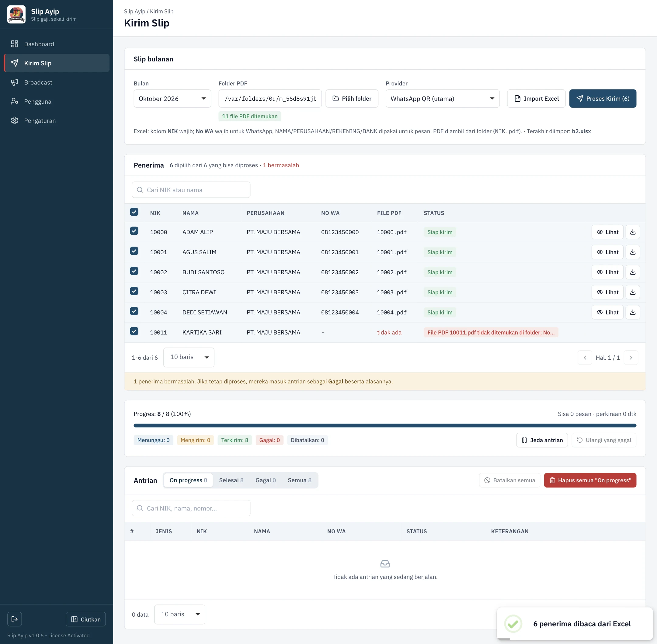Uncheck recipient 10004 DEDI SETIAWAN
The image size is (657, 644).
pos(134,311)
